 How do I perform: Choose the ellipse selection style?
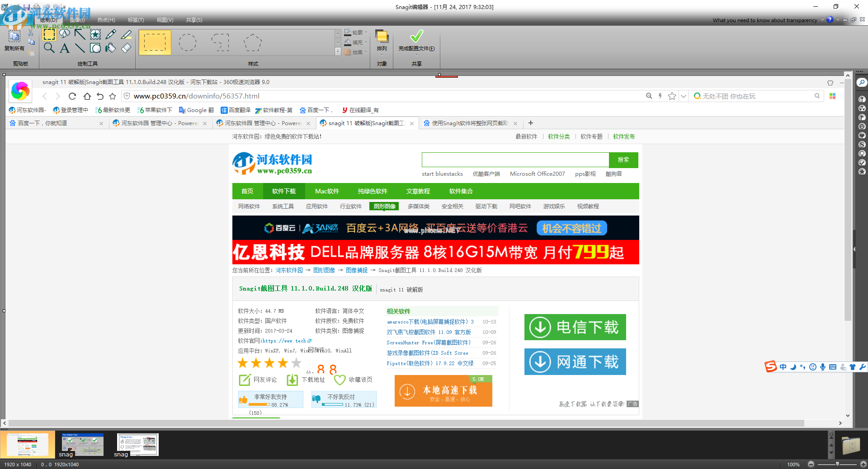188,42
